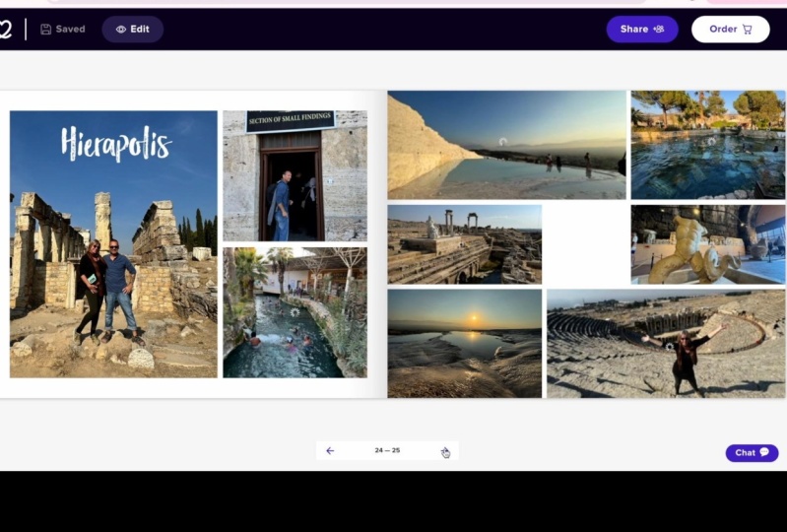Open the Share dialog
Image resolution: width=787 pixels, height=532 pixels.
(x=642, y=30)
